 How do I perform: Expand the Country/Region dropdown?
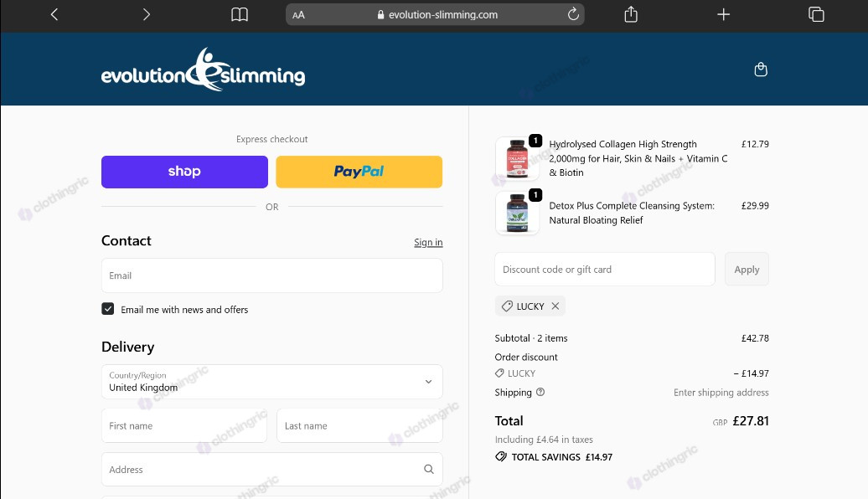tap(271, 382)
